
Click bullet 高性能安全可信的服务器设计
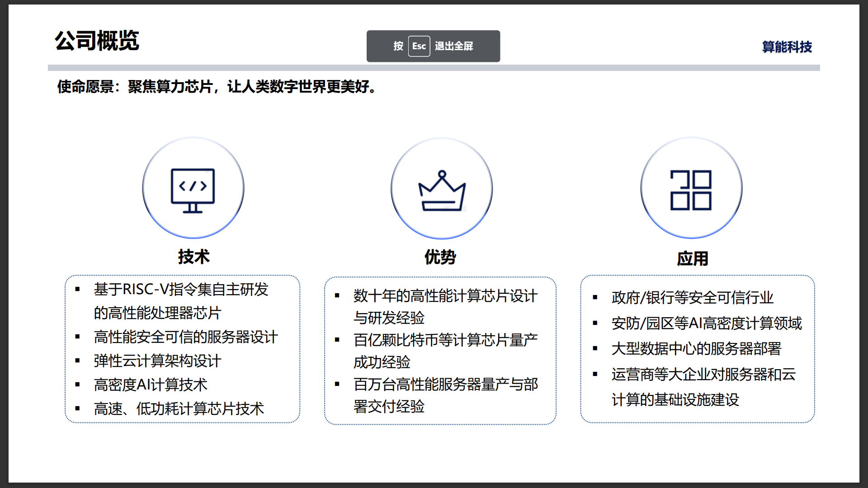(185, 337)
